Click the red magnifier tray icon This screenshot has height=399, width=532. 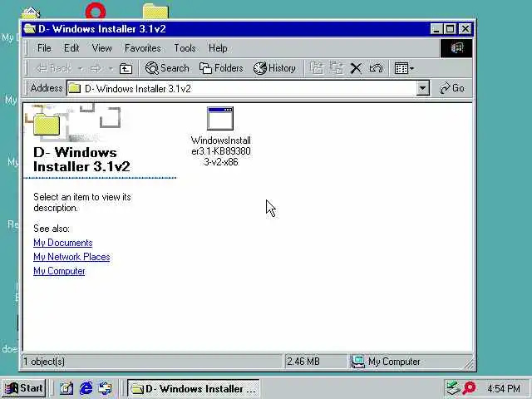click(470, 388)
